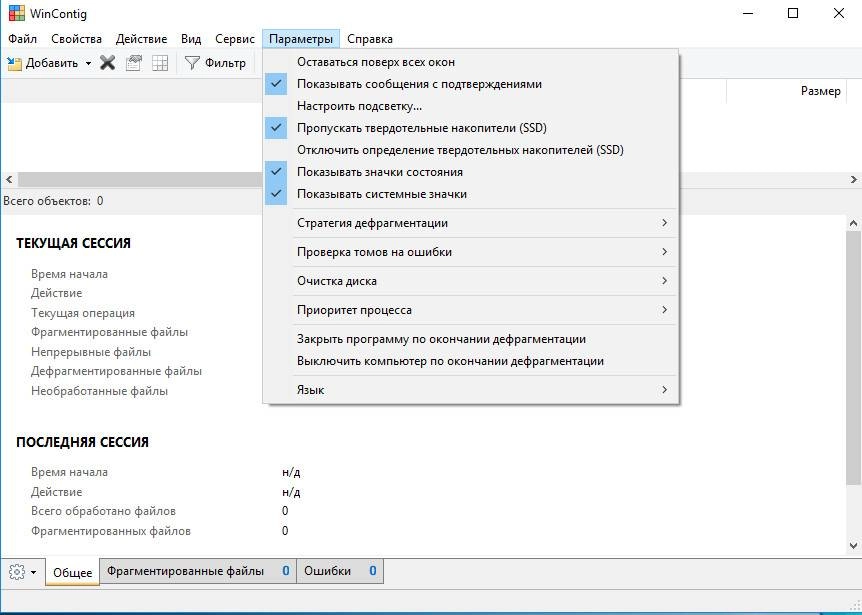Click vertical scrollbar down arrow in session panel
This screenshot has width=862, height=615.
pos(853,546)
